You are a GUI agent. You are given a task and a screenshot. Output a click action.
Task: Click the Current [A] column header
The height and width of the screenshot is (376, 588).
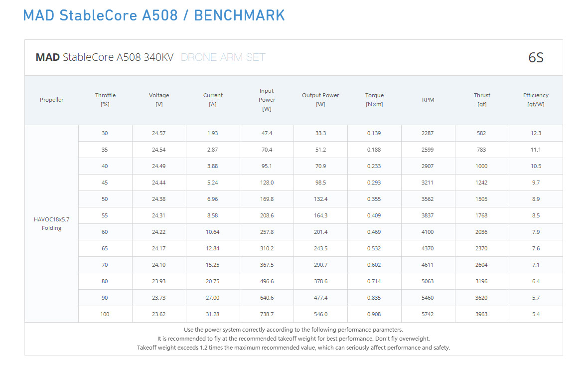213,100
